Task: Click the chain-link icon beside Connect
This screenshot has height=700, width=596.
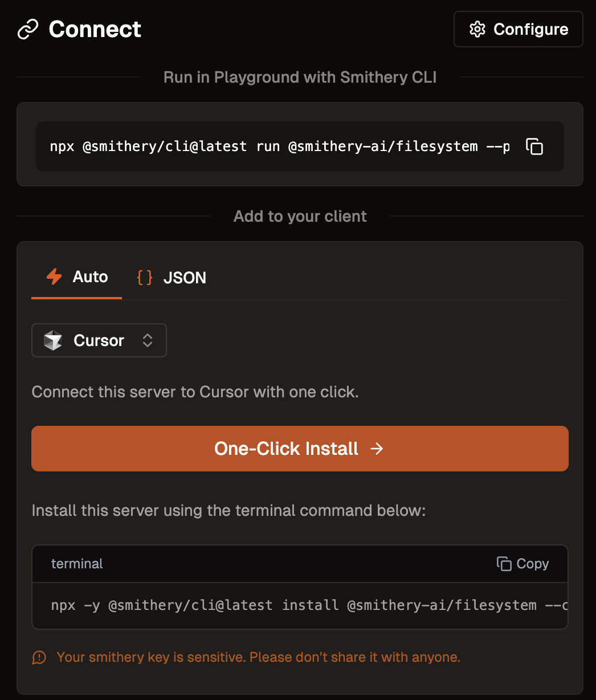Action: click(28, 29)
